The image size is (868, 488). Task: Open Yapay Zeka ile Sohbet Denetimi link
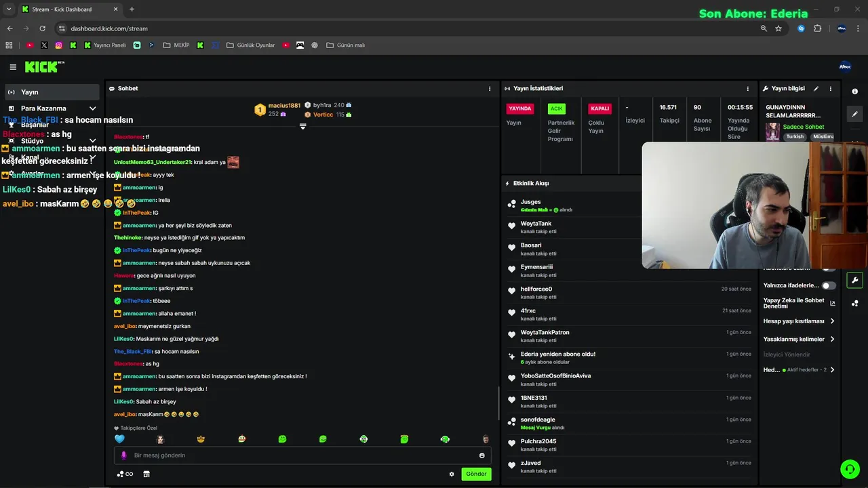[799, 303]
